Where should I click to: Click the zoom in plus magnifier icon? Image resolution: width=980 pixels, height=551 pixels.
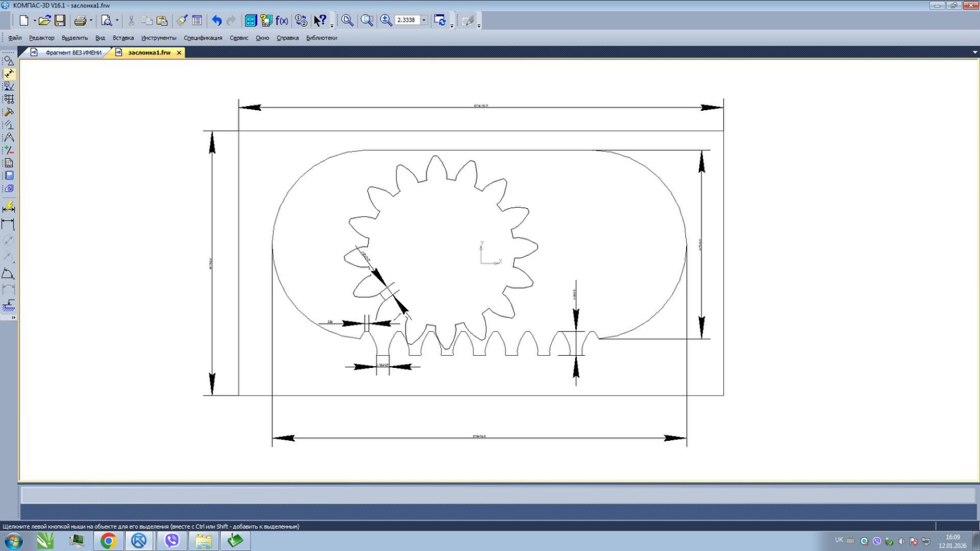click(386, 20)
